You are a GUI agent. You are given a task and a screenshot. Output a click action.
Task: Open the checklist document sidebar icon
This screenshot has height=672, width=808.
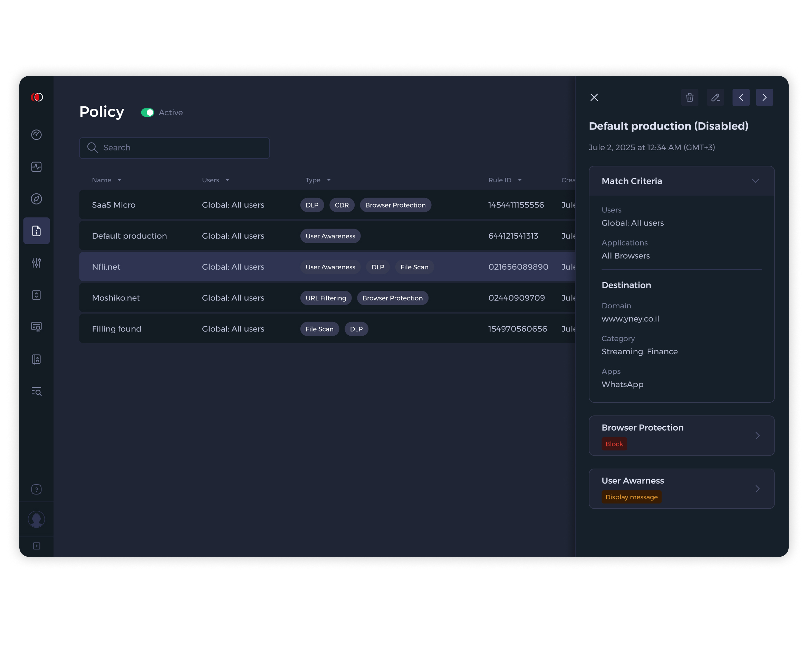(37, 295)
